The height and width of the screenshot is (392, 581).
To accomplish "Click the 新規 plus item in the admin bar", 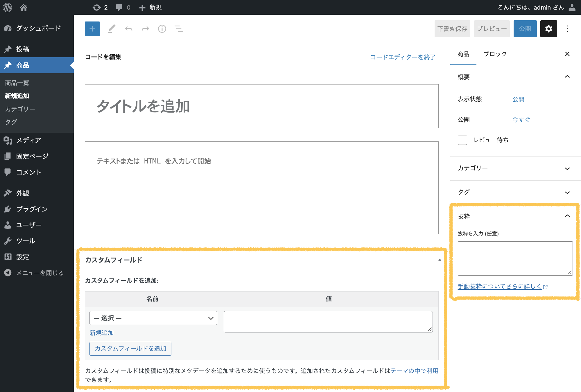I will (150, 8).
